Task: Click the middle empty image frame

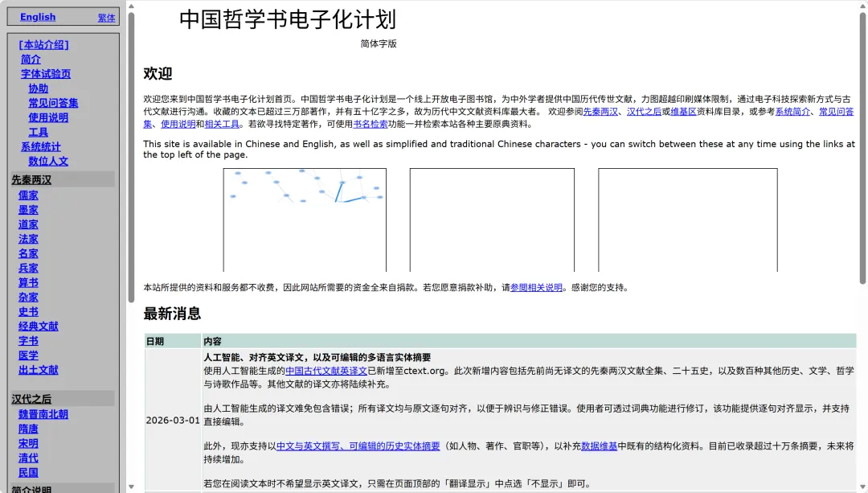Action: click(492, 220)
